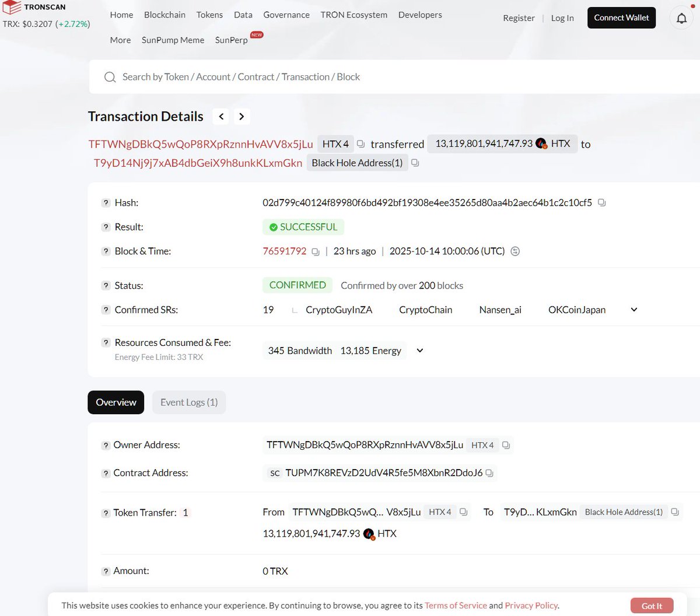The image size is (700, 616).
Task: Click HTX token icon in header amount
Action: (541, 143)
